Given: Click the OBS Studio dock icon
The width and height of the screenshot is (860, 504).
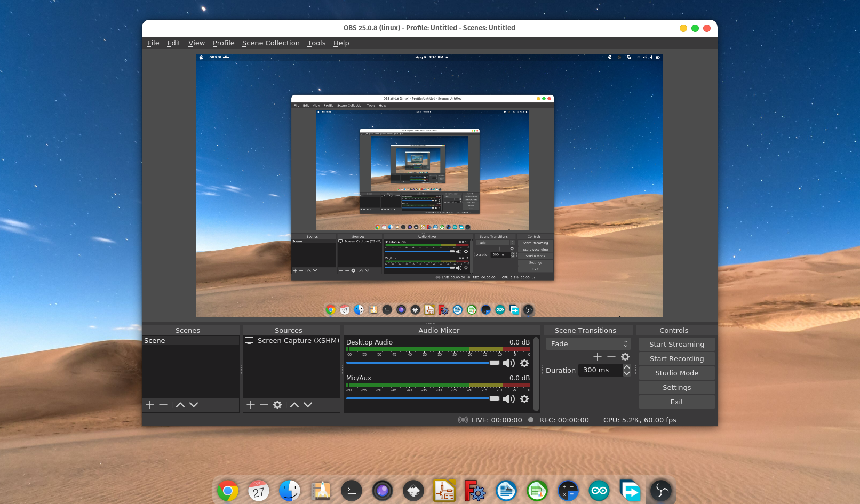Looking at the screenshot, I should pos(661,491).
